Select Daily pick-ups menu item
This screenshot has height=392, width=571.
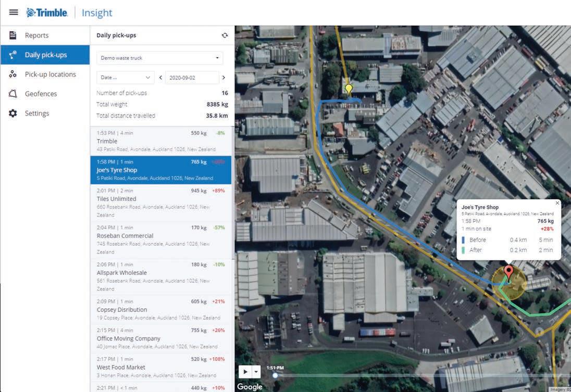(45, 55)
